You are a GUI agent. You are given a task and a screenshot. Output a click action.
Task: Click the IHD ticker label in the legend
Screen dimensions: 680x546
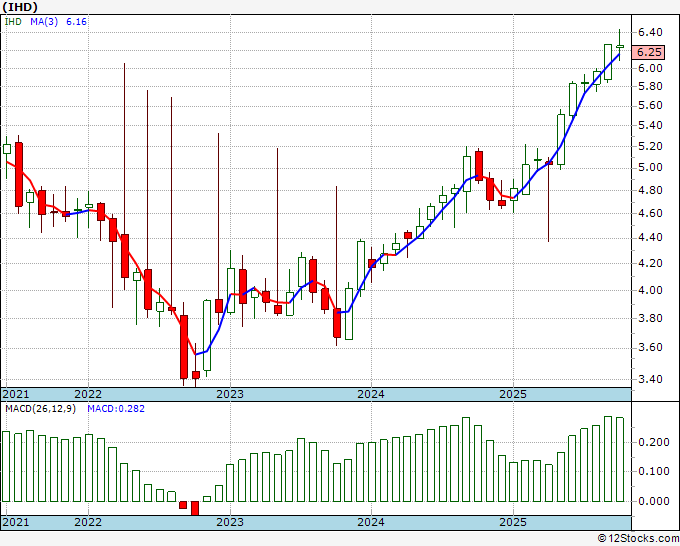(13, 21)
